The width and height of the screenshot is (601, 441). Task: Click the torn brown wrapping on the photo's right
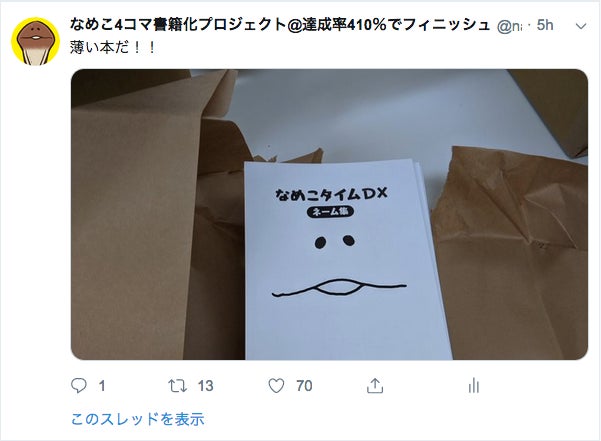pyautogui.click(x=510, y=253)
